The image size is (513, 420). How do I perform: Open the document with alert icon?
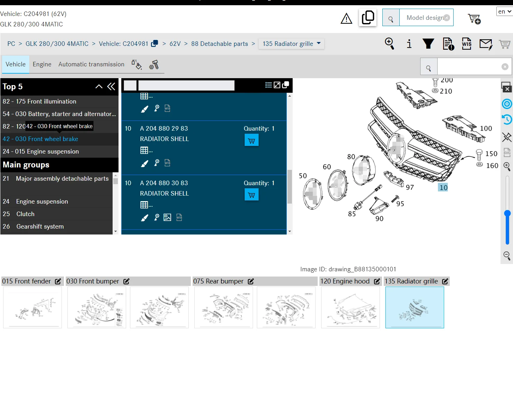pos(448,44)
